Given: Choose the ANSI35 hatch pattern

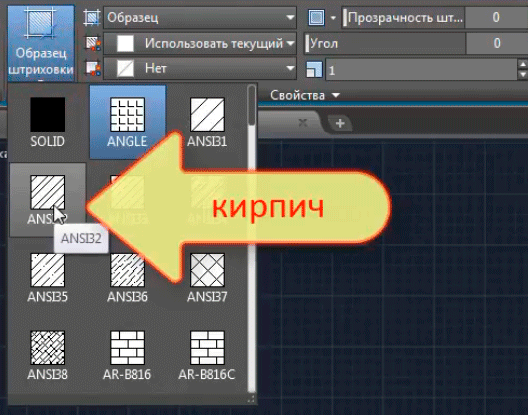Looking at the screenshot, I should [47, 278].
